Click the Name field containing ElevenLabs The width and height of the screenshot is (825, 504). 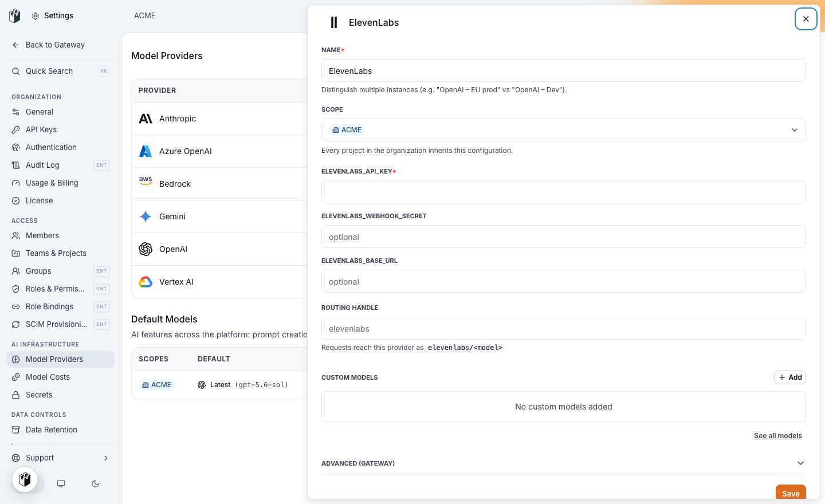[564, 70]
